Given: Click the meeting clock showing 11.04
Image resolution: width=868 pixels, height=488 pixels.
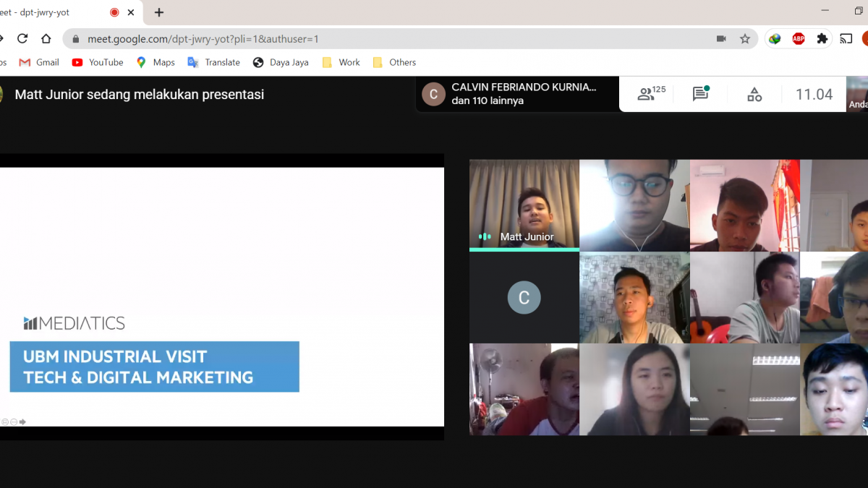Looking at the screenshot, I should 814,94.
